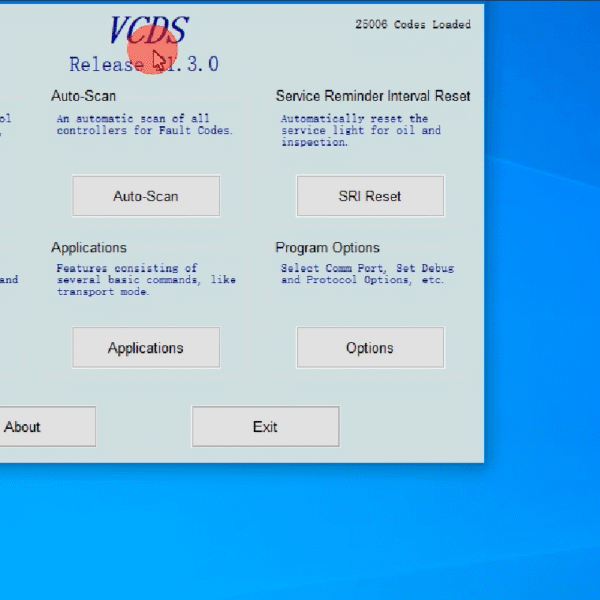Open the Applications button
Image resolution: width=600 pixels, height=600 pixels.
145,348
